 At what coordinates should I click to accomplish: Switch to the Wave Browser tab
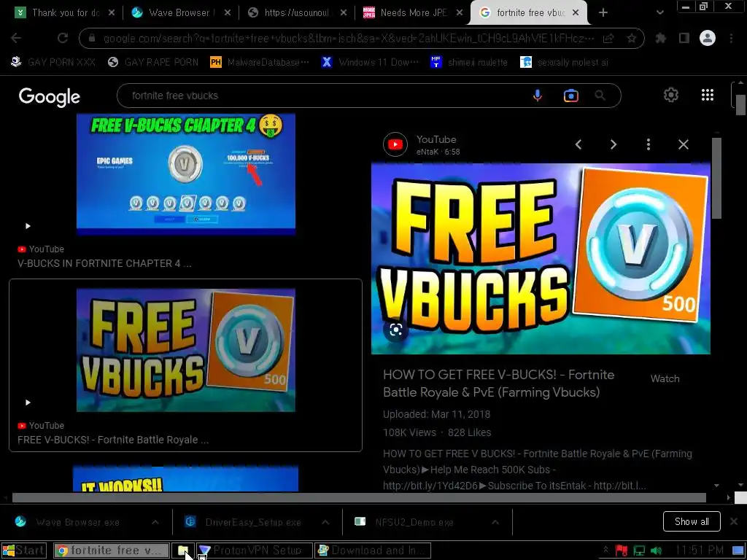pos(181,13)
